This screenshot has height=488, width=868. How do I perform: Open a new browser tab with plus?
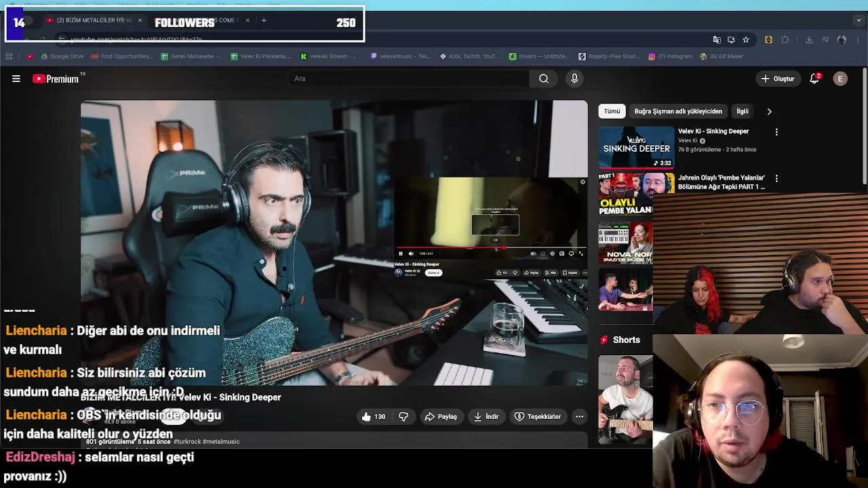click(x=264, y=20)
